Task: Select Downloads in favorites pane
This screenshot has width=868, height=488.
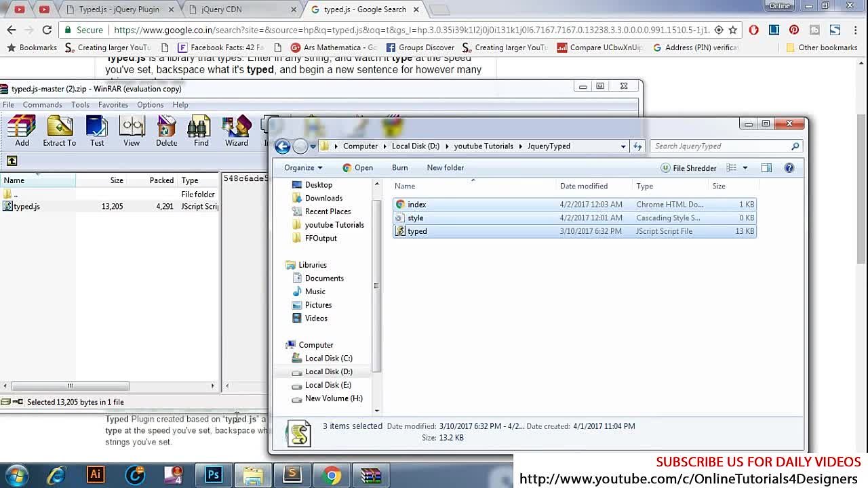Action: pos(323,198)
